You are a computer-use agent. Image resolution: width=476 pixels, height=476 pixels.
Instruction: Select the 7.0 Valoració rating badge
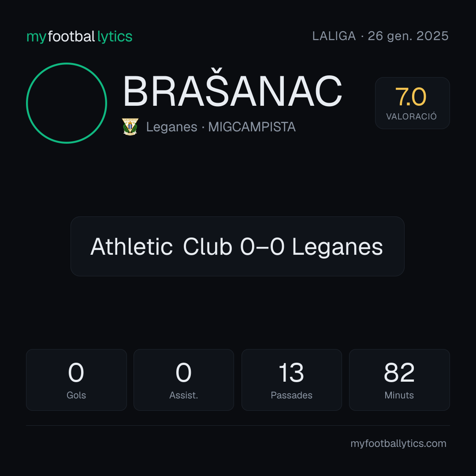coord(412,103)
